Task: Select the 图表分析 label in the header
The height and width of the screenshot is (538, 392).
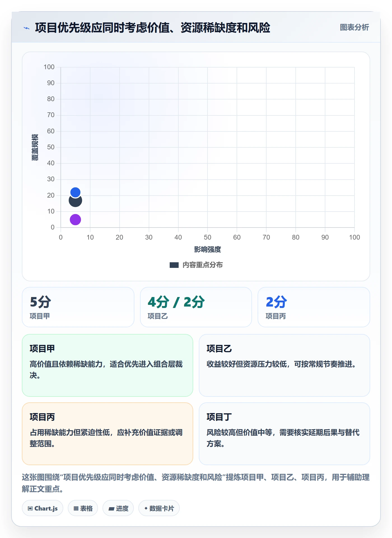Action: (x=354, y=27)
